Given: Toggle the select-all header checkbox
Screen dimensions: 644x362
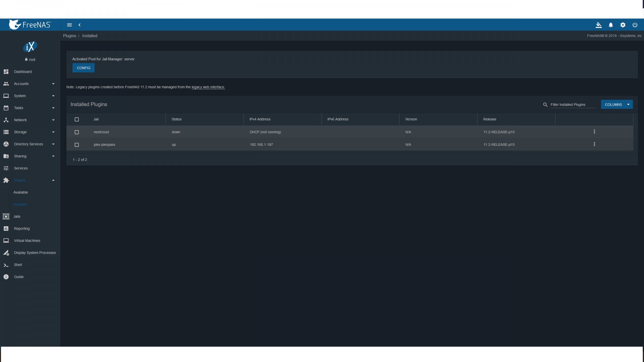Looking at the screenshot, I should point(77,119).
